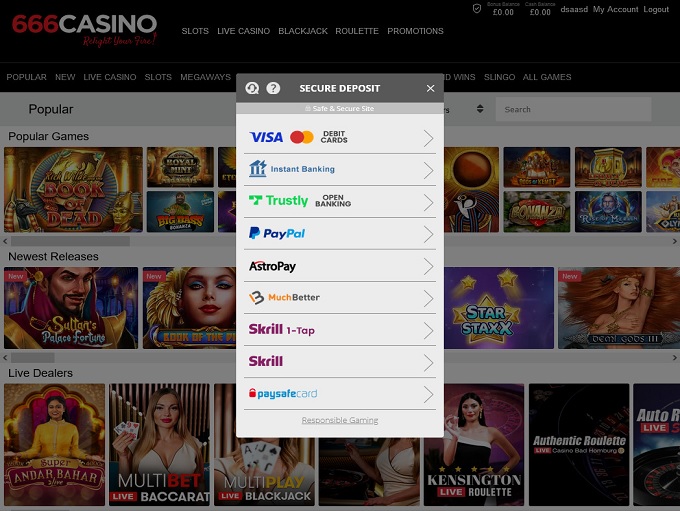
Task: Select Visa Mastercard debit cards option
Action: click(339, 138)
